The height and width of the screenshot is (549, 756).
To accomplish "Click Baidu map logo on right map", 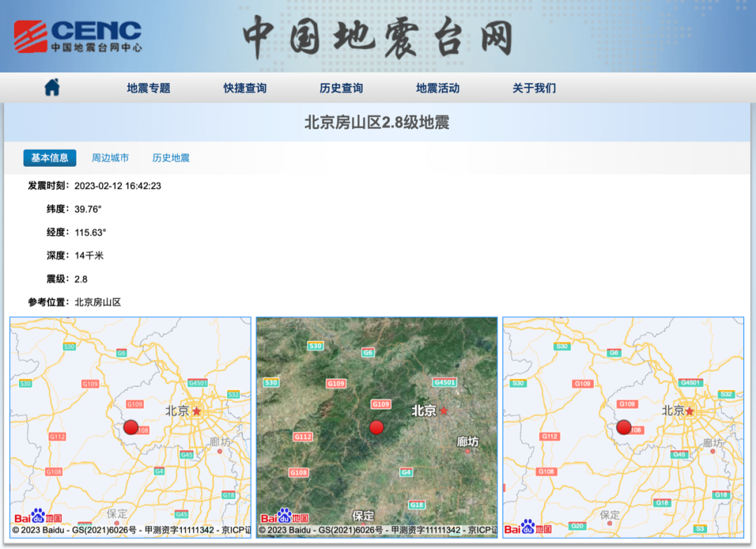I will [x=528, y=527].
